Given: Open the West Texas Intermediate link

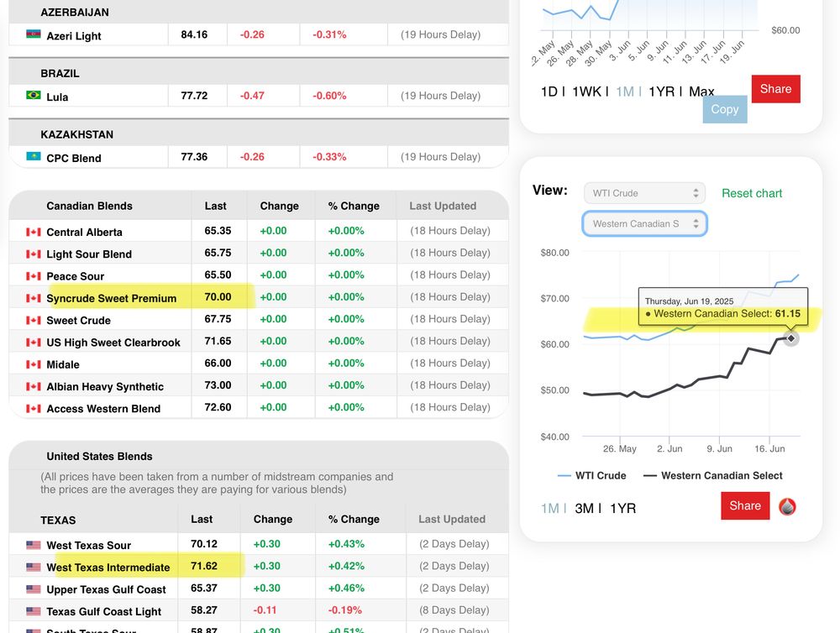Looking at the screenshot, I should pos(108,568).
